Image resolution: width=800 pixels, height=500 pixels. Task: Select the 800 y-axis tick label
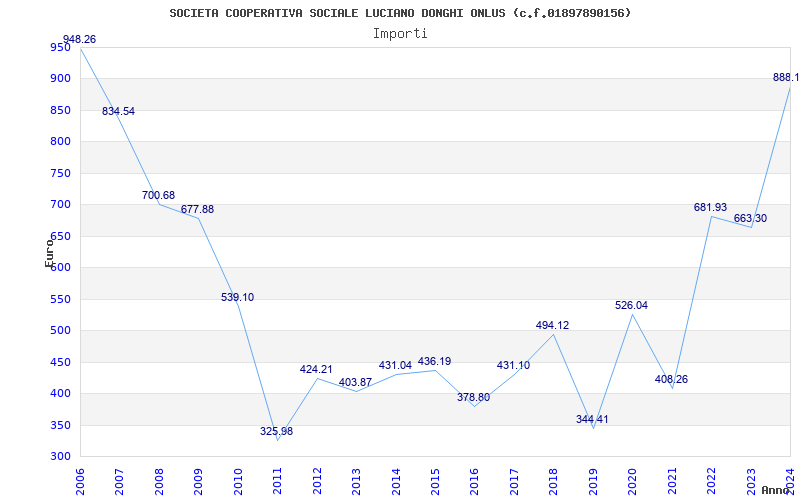point(60,142)
